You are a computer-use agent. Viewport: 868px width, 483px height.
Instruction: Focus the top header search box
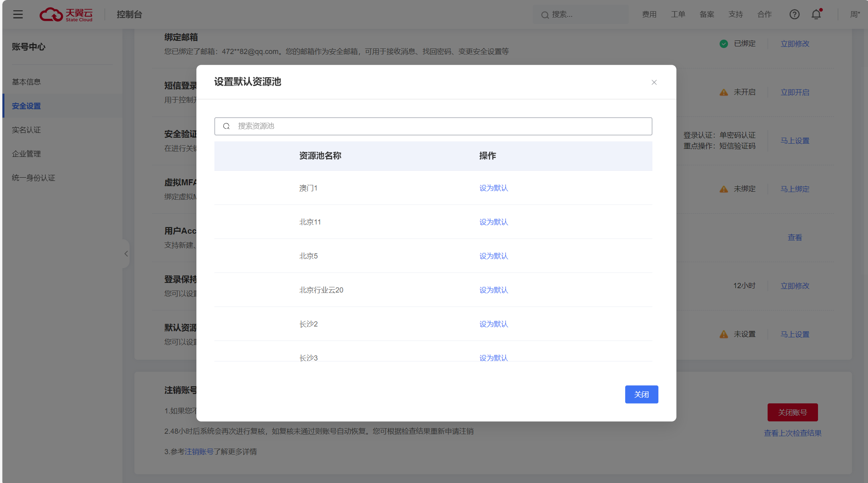[581, 14]
